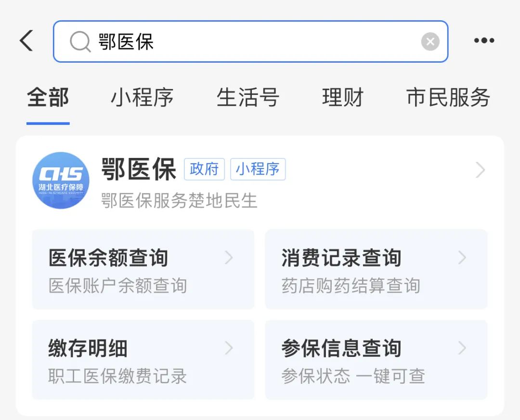
Task: Click the back arrow icon
Action: pos(26,41)
